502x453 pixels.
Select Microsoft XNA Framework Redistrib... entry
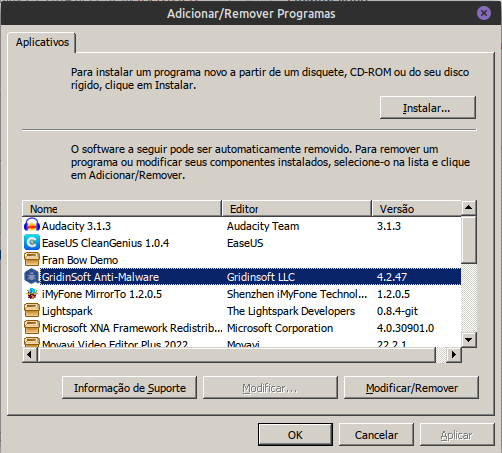(x=242, y=328)
